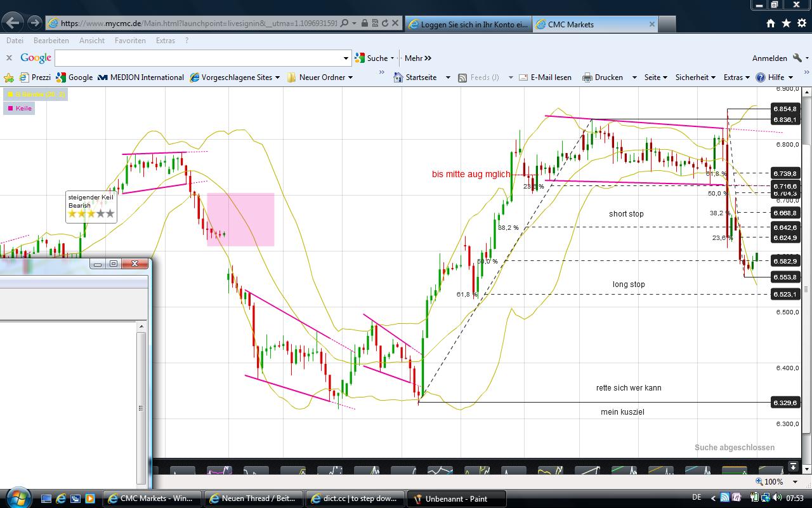Refresh the page with the reload icon
This screenshot has height=508, width=812.
[x=385, y=23]
